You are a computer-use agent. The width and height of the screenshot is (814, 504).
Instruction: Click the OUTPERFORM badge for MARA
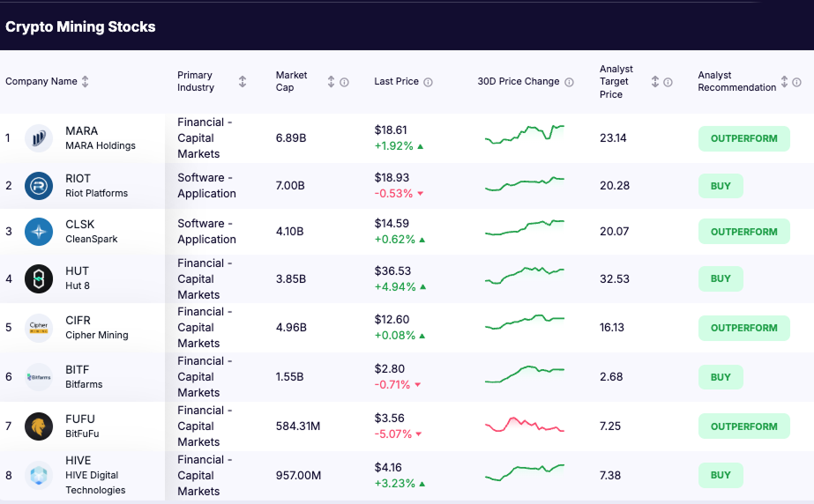(x=743, y=138)
